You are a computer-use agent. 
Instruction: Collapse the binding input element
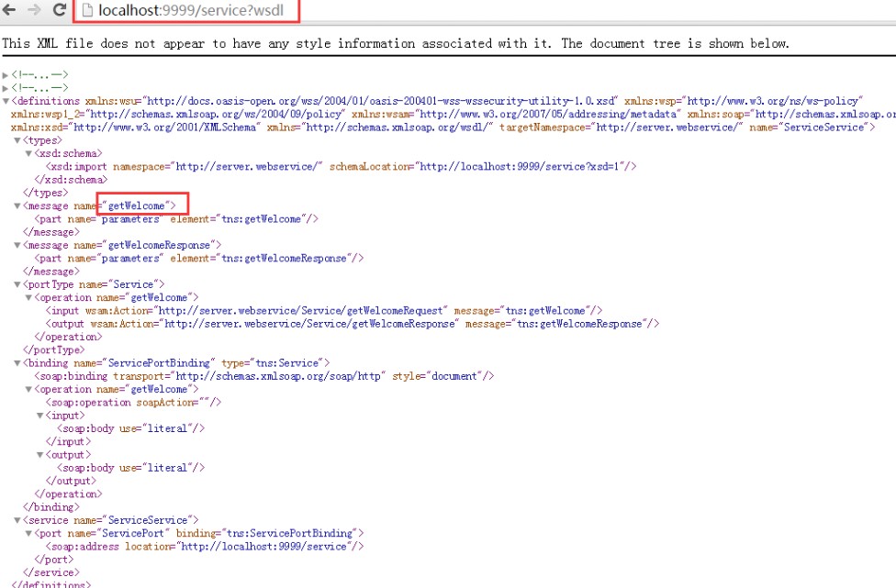pos(40,416)
